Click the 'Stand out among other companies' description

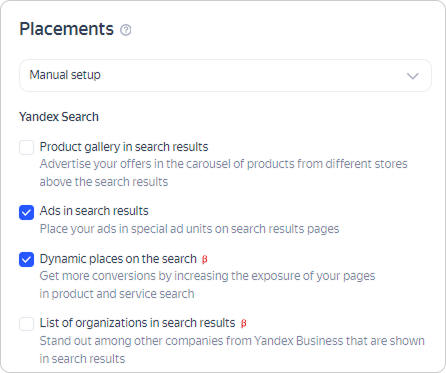tap(232, 350)
